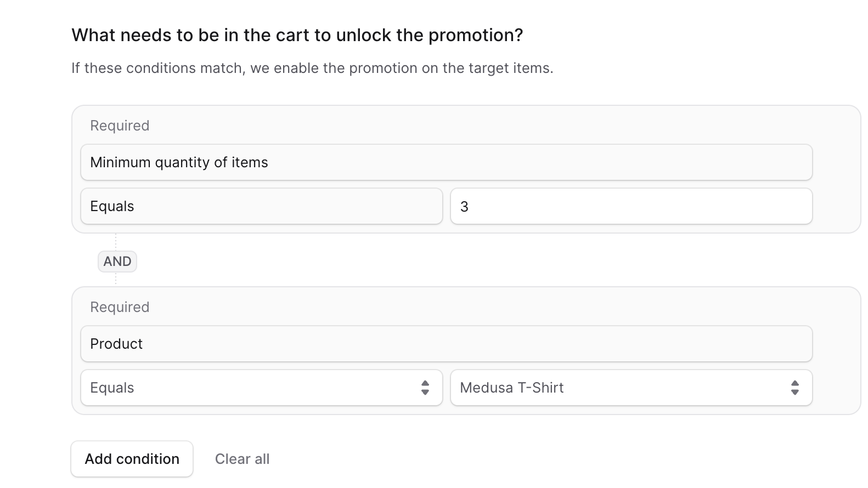Click the Equals field beside quantity value
This screenshot has width=868, height=488.
coord(261,206)
